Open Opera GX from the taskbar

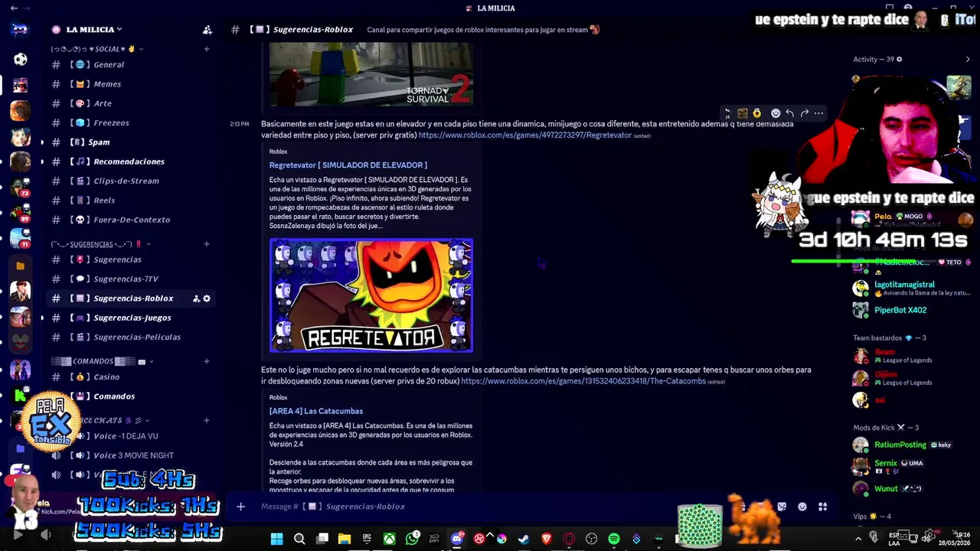(569, 539)
